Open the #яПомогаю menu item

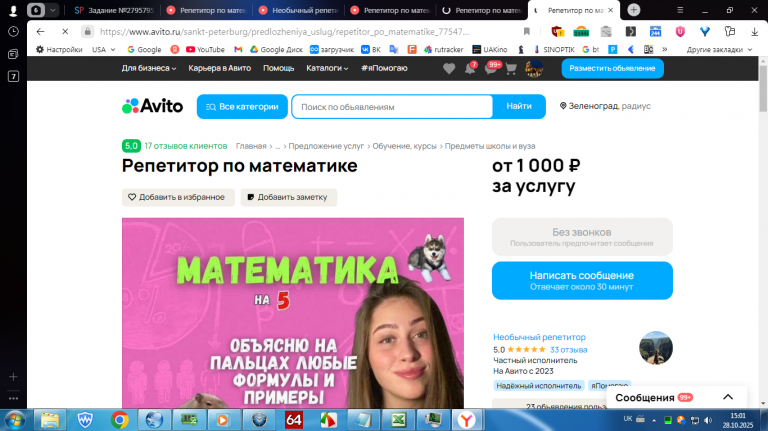pos(384,68)
